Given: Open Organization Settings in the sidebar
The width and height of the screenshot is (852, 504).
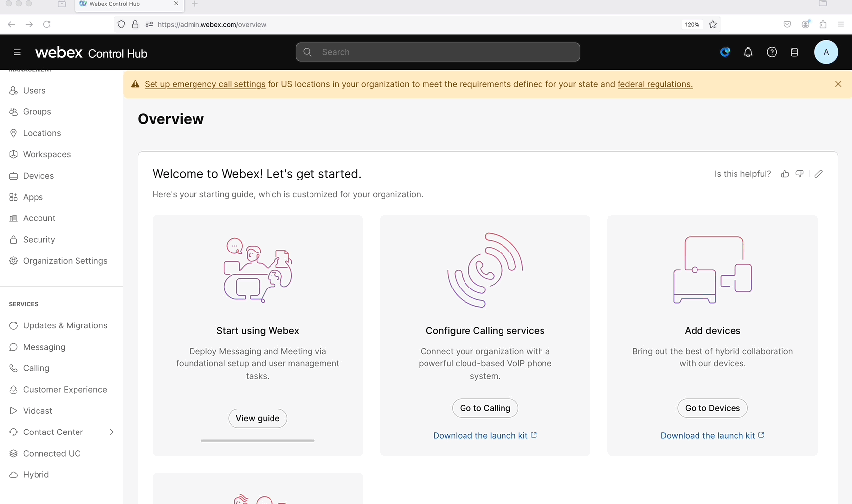Looking at the screenshot, I should tap(65, 261).
